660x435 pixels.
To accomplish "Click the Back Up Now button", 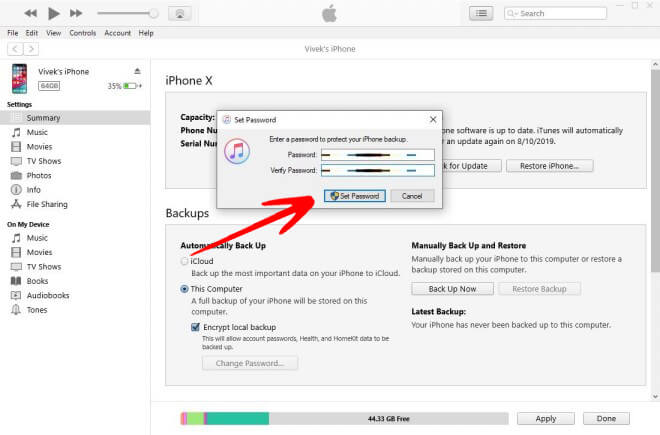I will 452,289.
